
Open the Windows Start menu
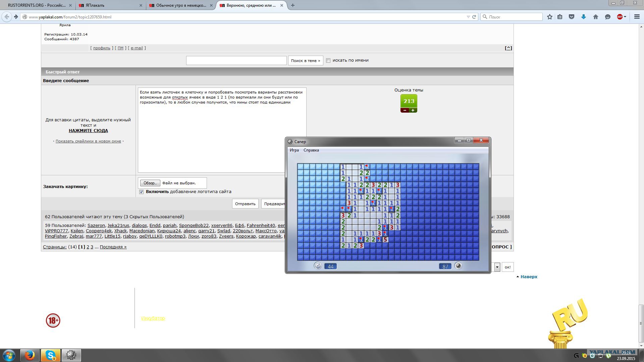[x=9, y=355]
